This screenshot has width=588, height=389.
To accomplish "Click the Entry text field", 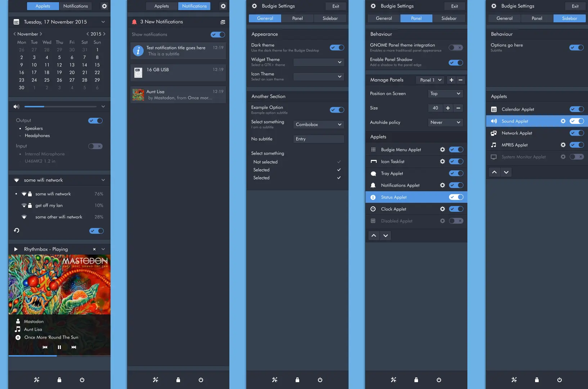I will pyautogui.click(x=319, y=139).
